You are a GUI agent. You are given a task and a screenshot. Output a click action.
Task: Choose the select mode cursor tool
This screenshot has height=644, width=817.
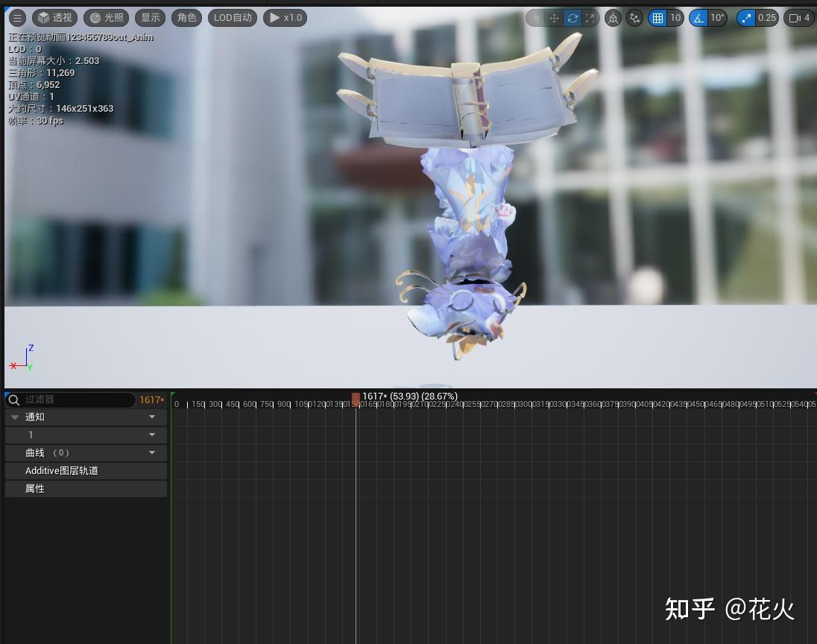pyautogui.click(x=536, y=18)
